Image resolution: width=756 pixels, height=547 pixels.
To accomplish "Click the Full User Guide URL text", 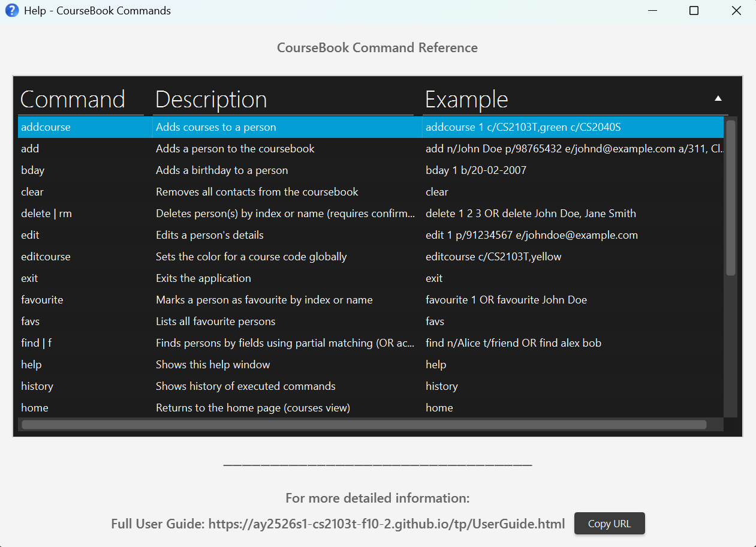I will 386,524.
